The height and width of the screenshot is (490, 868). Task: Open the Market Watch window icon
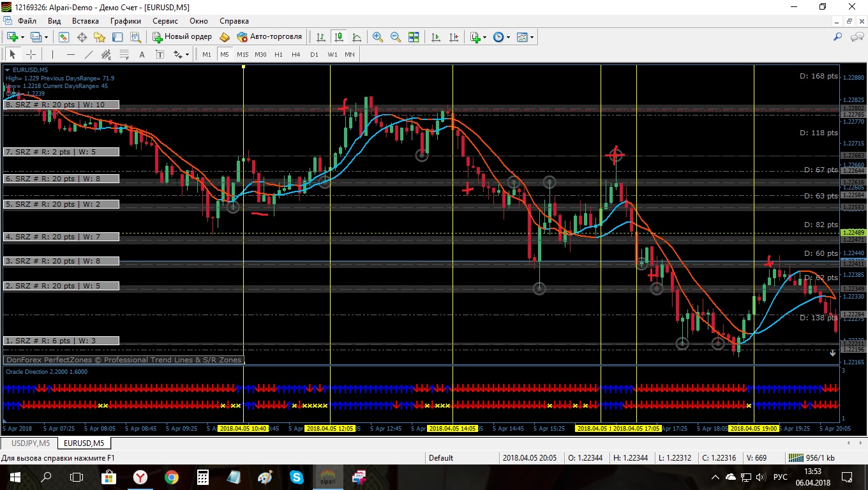click(64, 37)
